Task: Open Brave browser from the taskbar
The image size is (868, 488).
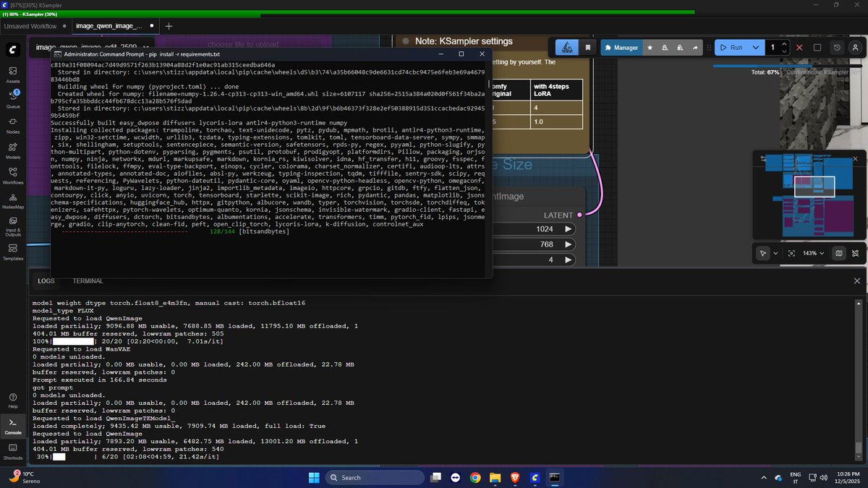Action: click(x=515, y=477)
